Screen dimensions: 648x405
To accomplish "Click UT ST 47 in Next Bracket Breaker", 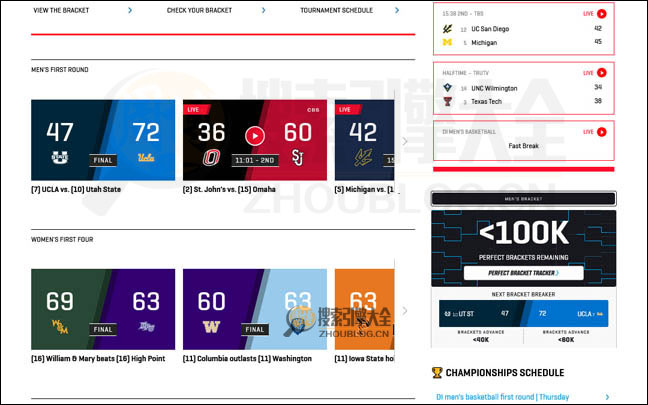I will tap(480, 314).
